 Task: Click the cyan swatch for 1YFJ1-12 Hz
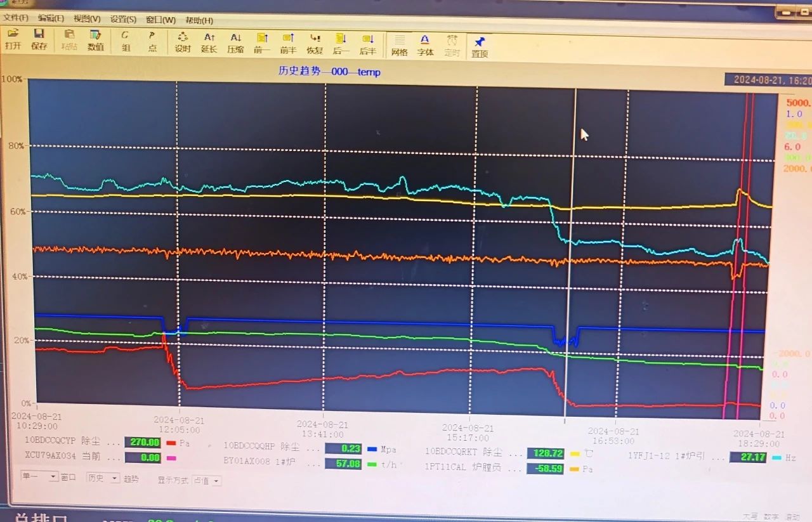(x=778, y=457)
